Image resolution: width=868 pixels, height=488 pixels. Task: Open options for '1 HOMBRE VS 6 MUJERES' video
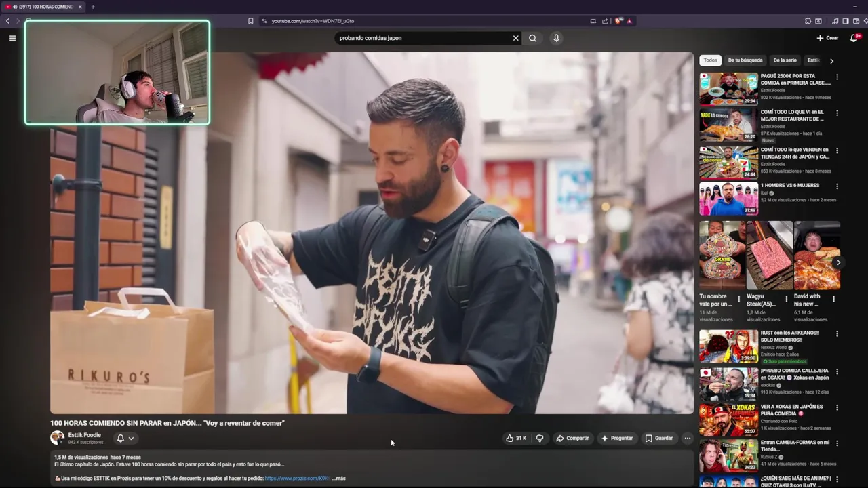(x=837, y=186)
